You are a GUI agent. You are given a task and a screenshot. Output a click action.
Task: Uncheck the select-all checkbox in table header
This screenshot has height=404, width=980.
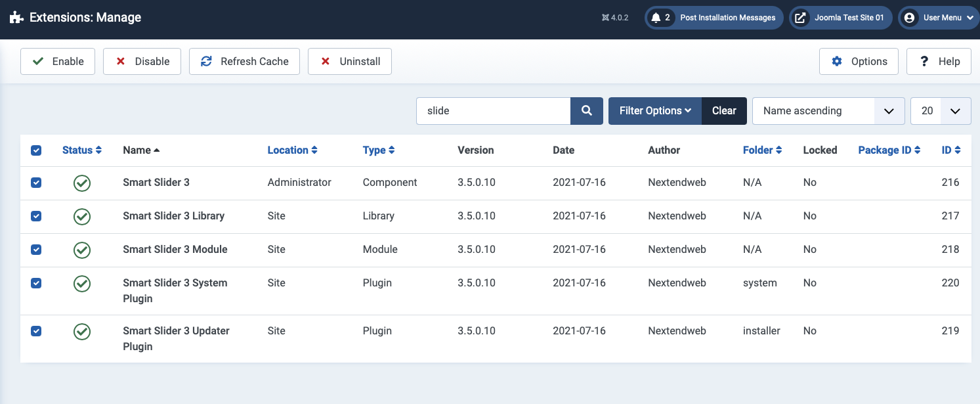coord(36,150)
